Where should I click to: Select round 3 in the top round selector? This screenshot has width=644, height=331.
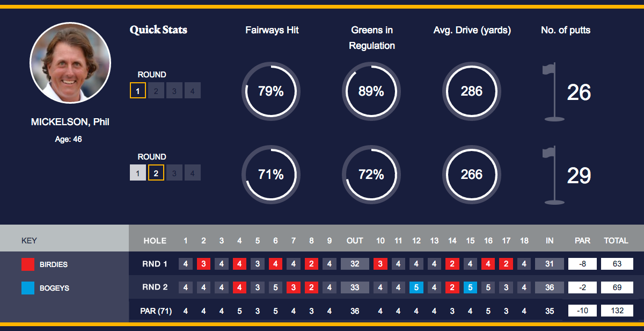pyautogui.click(x=174, y=91)
